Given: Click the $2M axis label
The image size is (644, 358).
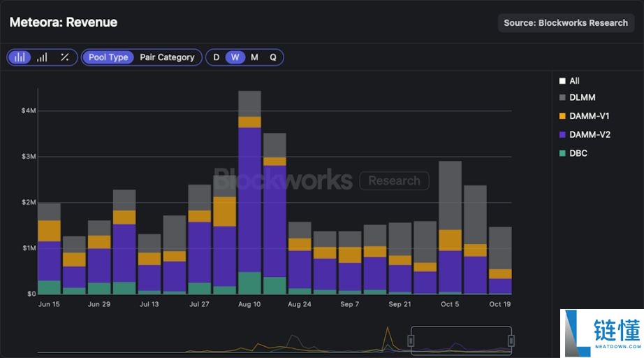Looking at the screenshot, I should click(x=29, y=202).
